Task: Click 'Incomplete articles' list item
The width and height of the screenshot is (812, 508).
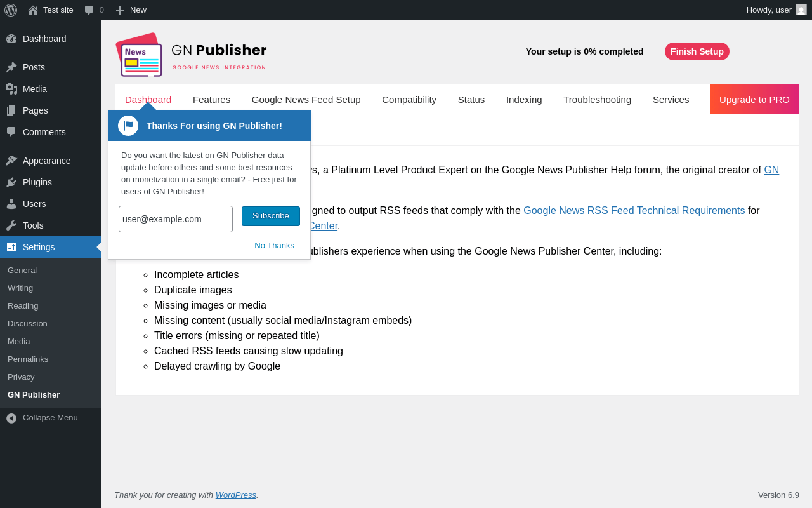Action: click(x=197, y=275)
